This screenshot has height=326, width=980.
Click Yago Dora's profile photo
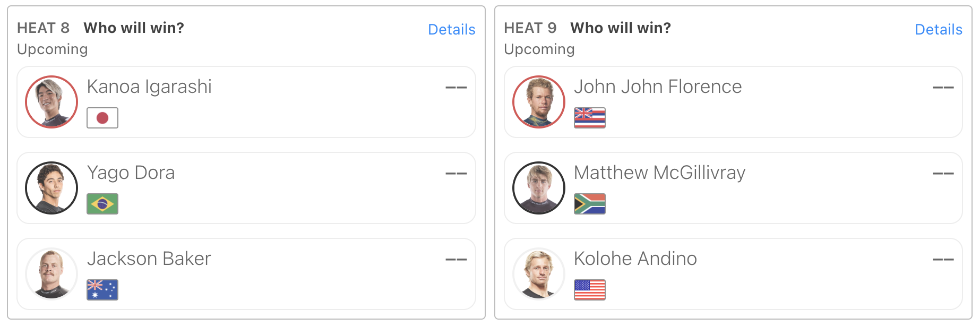point(51,188)
